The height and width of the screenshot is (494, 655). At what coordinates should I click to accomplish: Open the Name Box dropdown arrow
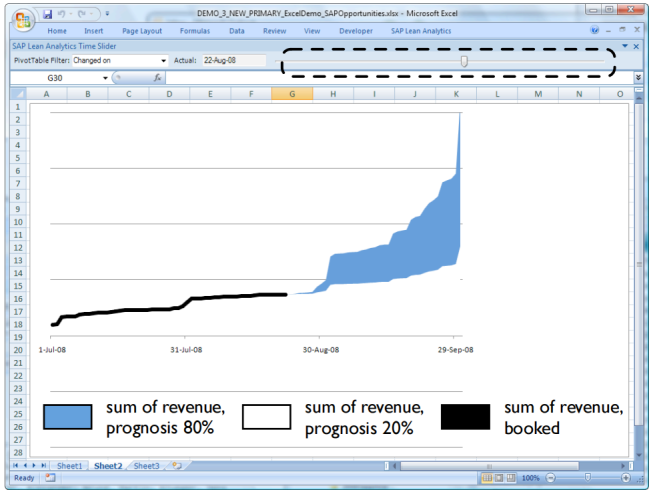click(x=105, y=78)
